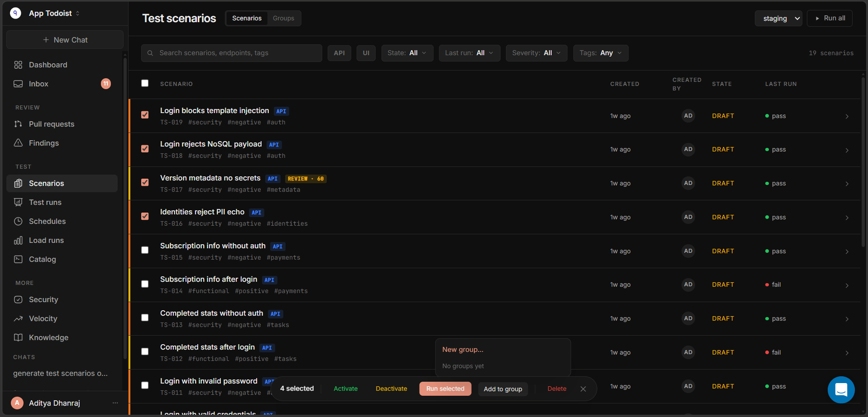Click the Run selected button

click(x=445, y=389)
